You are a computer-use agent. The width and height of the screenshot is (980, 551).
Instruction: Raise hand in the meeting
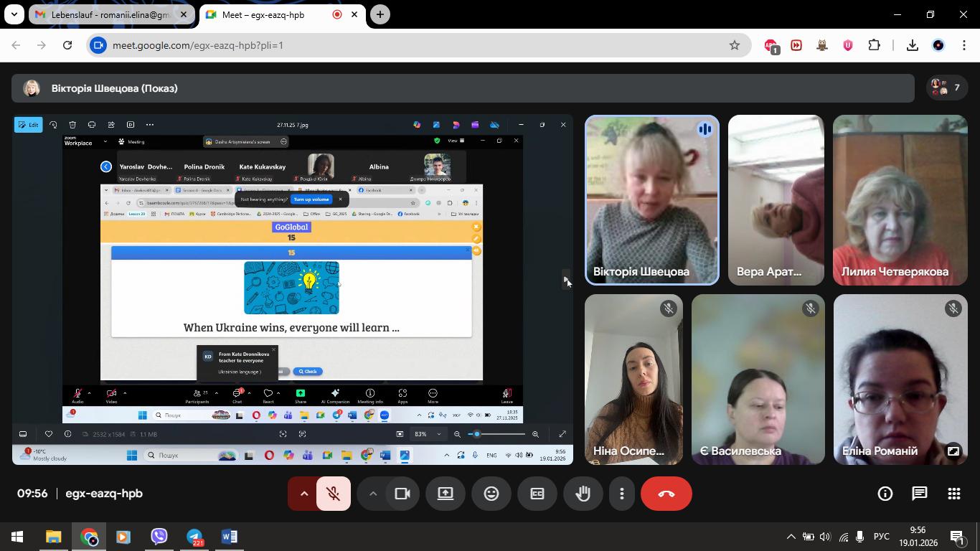(583, 494)
